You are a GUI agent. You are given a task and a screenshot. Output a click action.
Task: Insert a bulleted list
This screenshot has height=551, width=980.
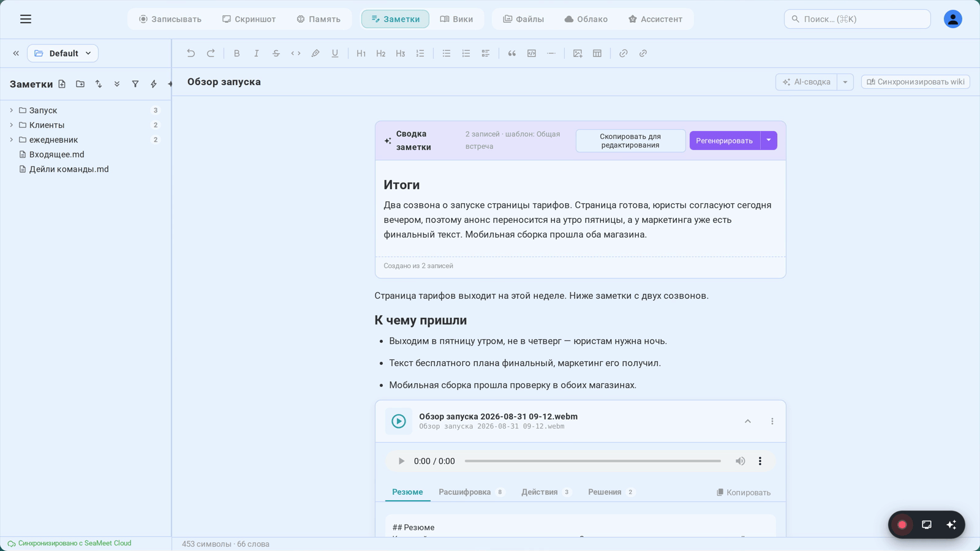pyautogui.click(x=447, y=53)
